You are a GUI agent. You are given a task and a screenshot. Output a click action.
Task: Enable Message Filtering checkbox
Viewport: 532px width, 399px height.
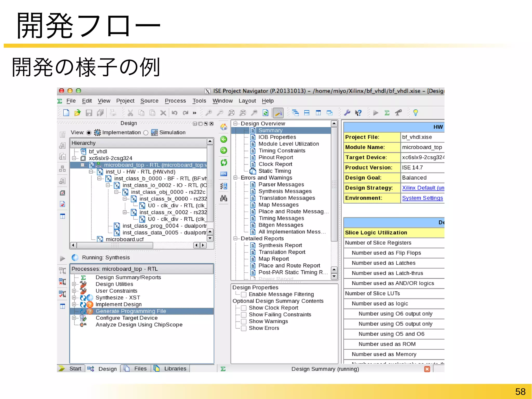point(244,295)
